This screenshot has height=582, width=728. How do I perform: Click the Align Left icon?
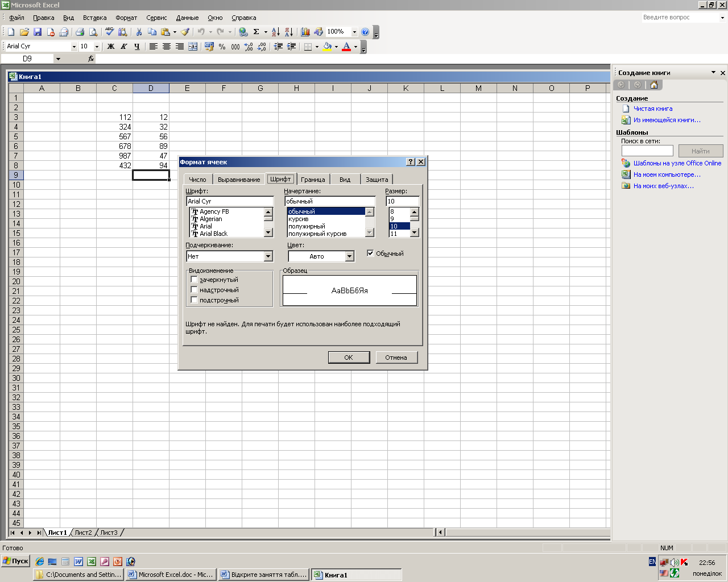153,47
